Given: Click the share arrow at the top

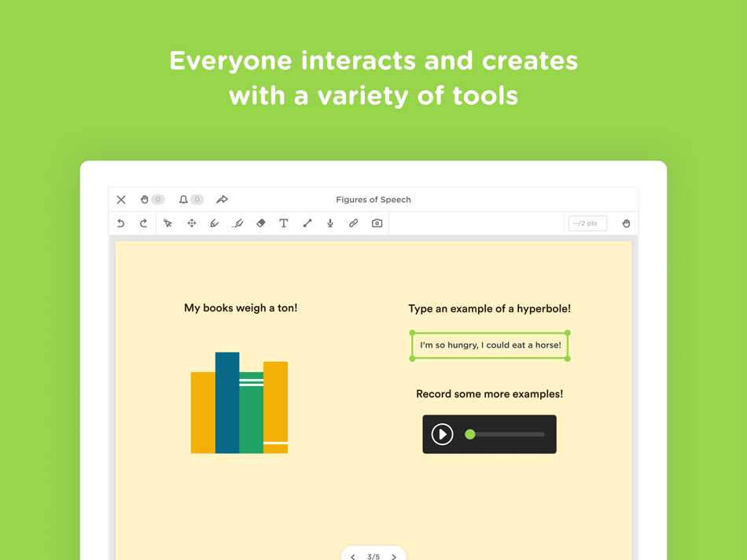Looking at the screenshot, I should pos(222,199).
